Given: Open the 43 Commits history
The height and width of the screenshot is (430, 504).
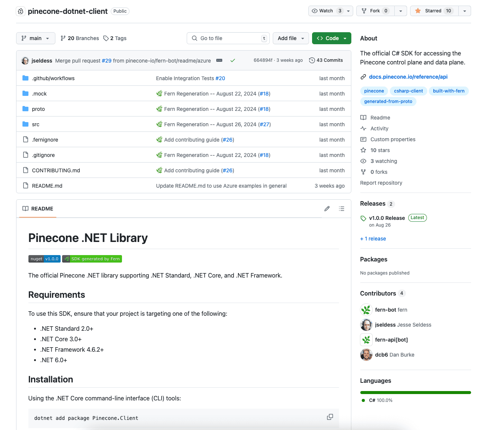Looking at the screenshot, I should pos(326,60).
